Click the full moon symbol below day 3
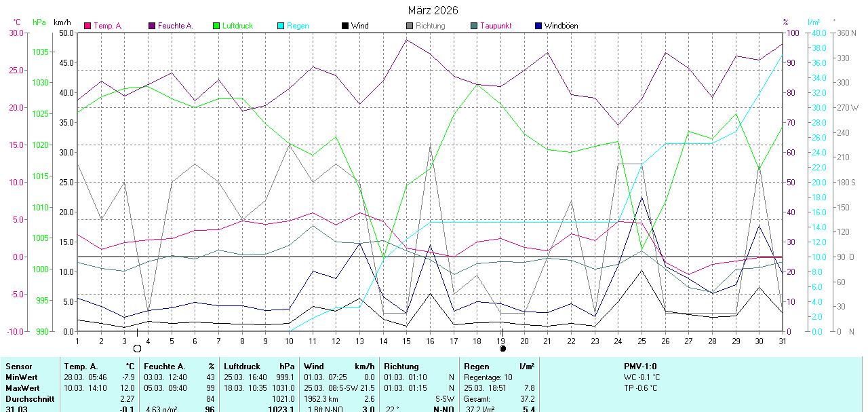 tap(137, 348)
